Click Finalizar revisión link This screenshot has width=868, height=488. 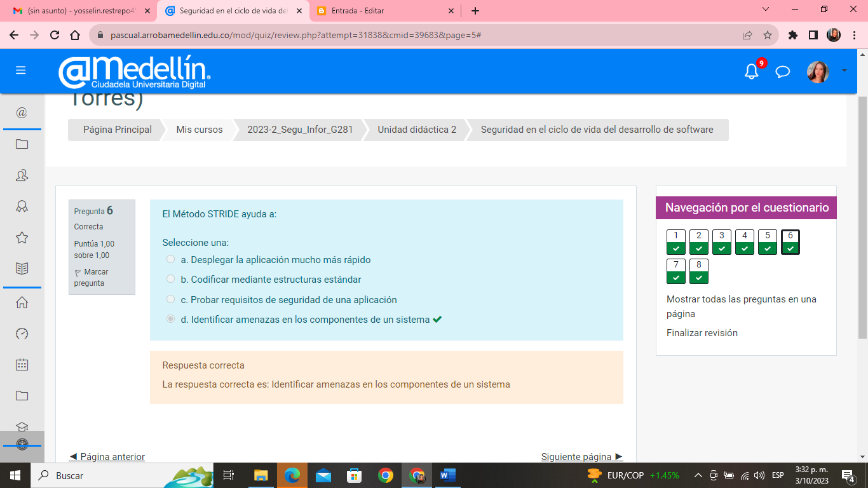click(702, 333)
